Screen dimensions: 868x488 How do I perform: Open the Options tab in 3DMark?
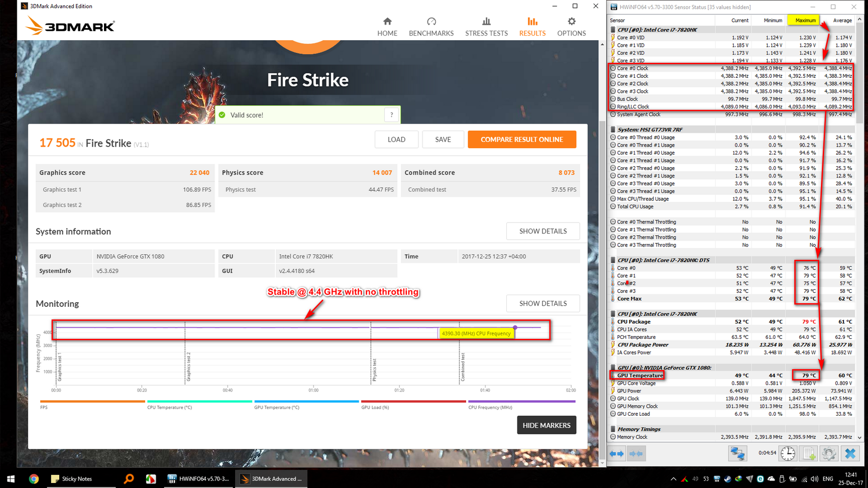coord(571,27)
